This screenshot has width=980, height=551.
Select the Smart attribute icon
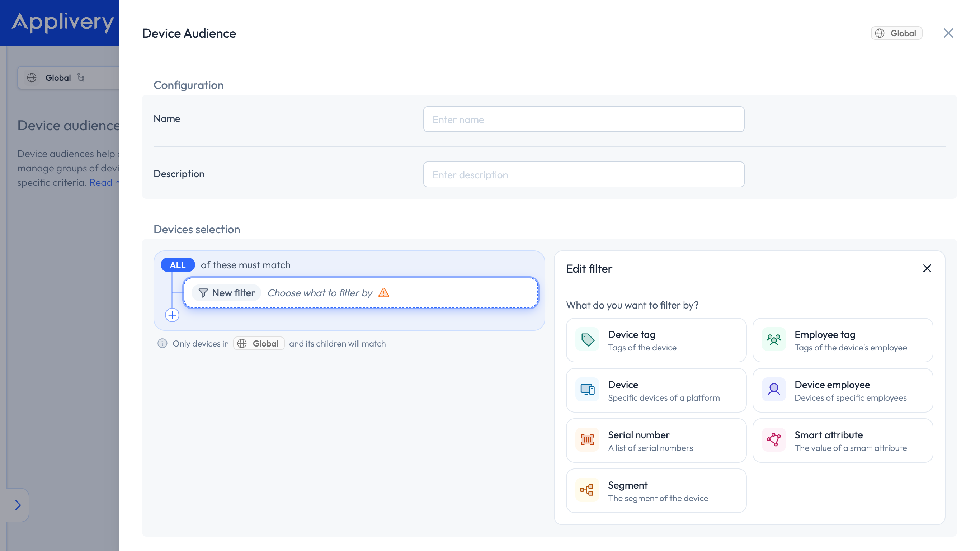pyautogui.click(x=774, y=440)
